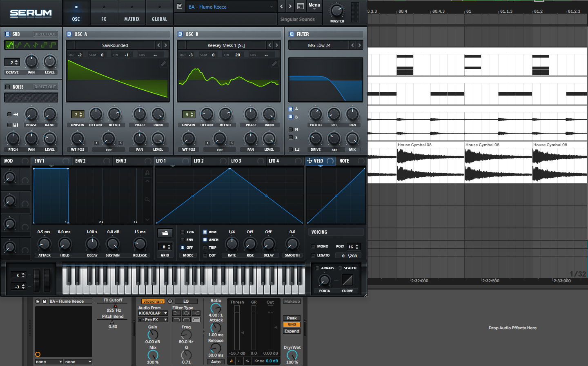This screenshot has width=588, height=366.
Task: Open the Pre FX tap point dropdown
Action: [153, 320]
